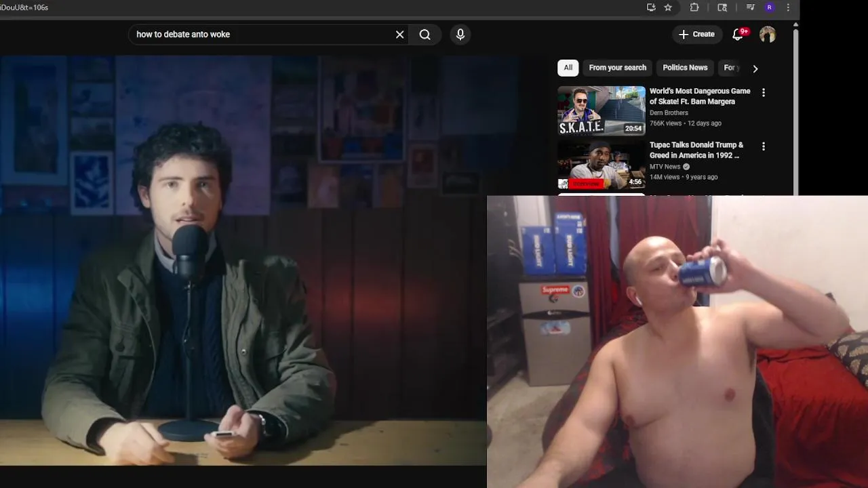Click '766K views • 12 days ago' text
This screenshot has height=488, width=868.
tap(685, 123)
